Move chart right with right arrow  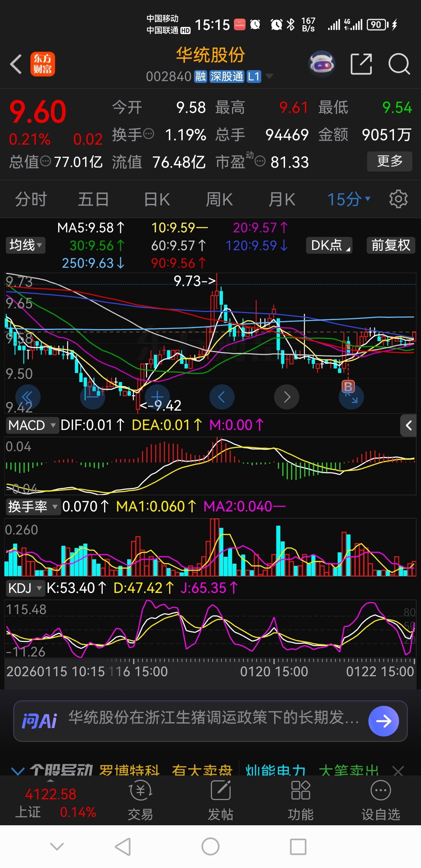287,397
